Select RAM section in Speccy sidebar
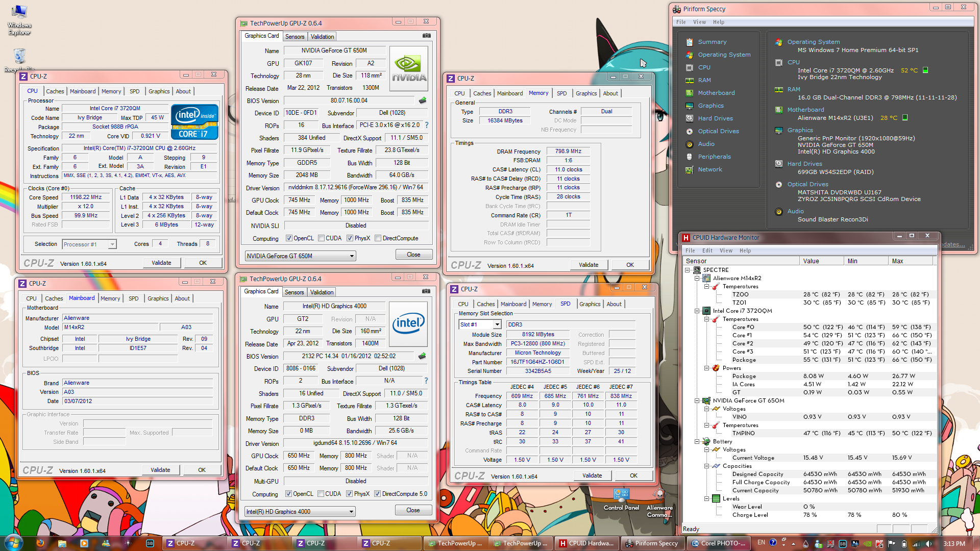Screen dimensions: 980x551 704,80
